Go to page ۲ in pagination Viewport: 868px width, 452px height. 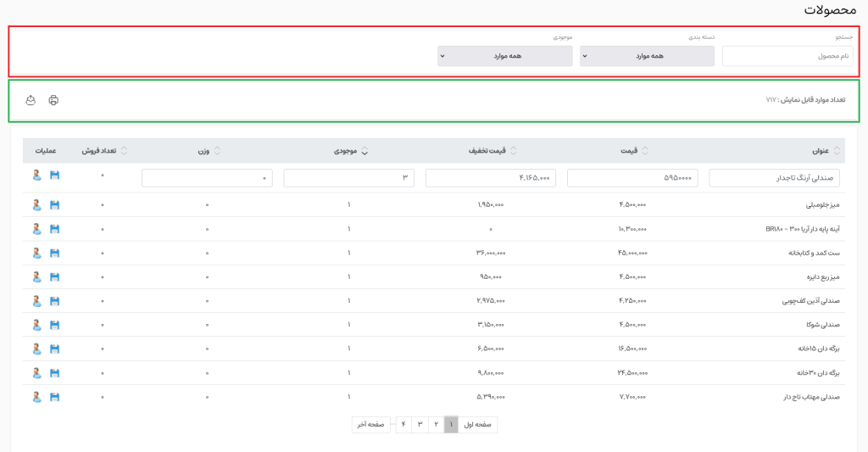[436, 424]
